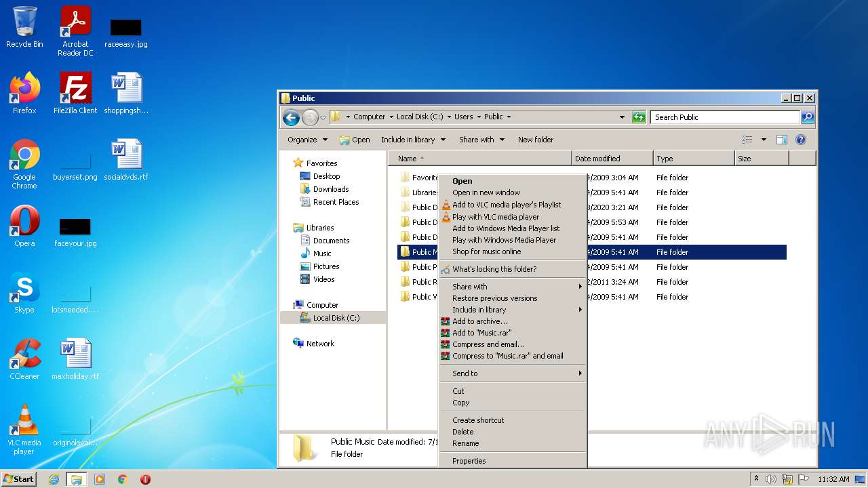This screenshot has width=868, height=488.
Task: Select Recent Places in navigation pane
Action: click(x=336, y=202)
